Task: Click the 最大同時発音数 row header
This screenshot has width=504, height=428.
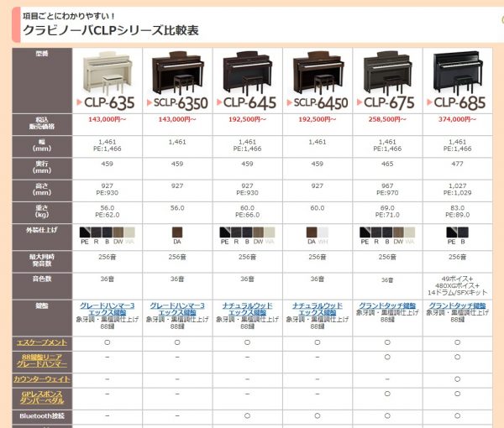Action: pyautogui.click(x=42, y=260)
